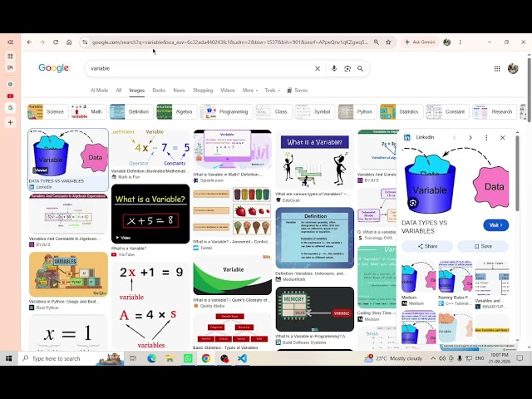The width and height of the screenshot is (532, 399).
Task: Open Visual Studio Code from the taskbar
Action: coord(242,358)
